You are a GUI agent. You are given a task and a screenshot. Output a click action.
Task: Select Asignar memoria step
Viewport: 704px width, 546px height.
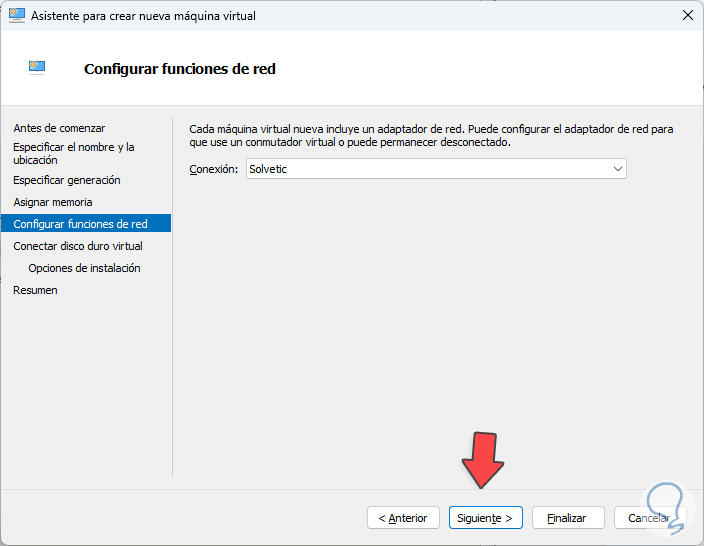(x=52, y=202)
